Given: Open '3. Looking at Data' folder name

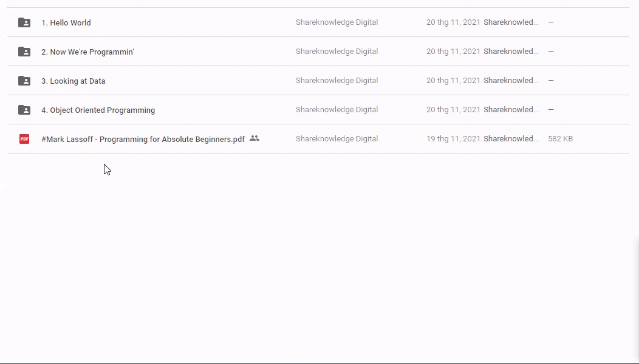Looking at the screenshot, I should (73, 81).
